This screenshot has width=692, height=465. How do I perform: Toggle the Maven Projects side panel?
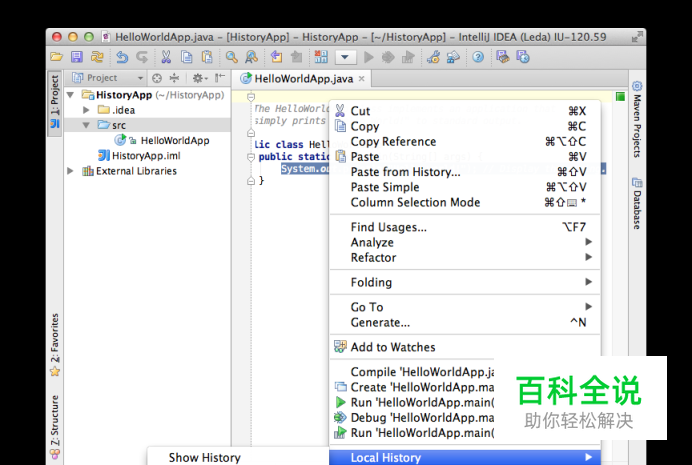point(637,119)
